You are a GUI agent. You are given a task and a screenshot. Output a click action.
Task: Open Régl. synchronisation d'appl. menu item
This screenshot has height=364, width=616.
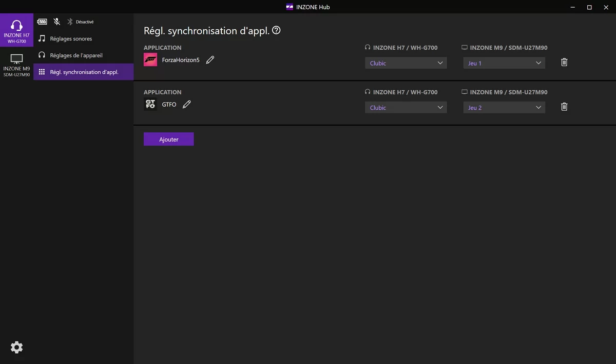[x=84, y=72]
